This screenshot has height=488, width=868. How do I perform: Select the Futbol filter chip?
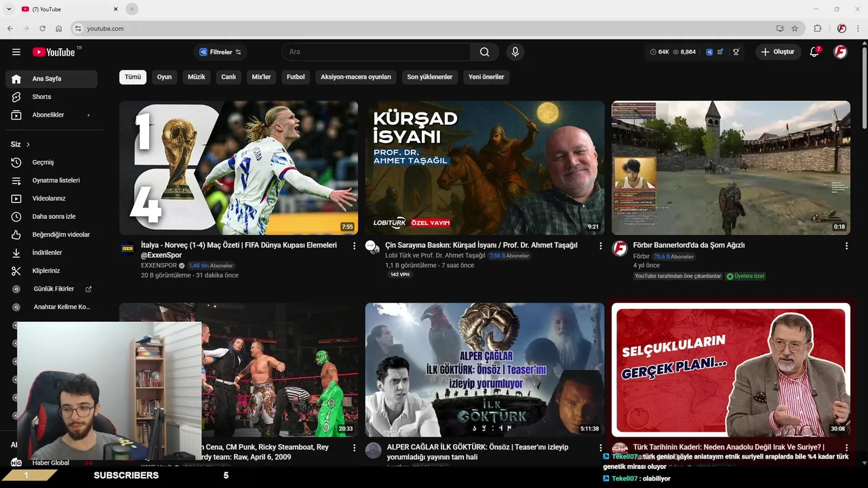tap(296, 77)
